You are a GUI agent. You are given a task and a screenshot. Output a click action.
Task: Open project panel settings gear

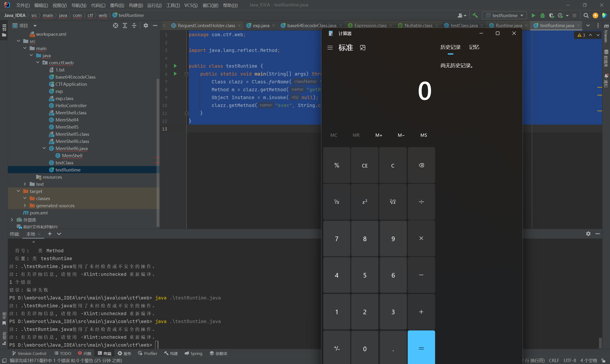pyautogui.click(x=146, y=25)
